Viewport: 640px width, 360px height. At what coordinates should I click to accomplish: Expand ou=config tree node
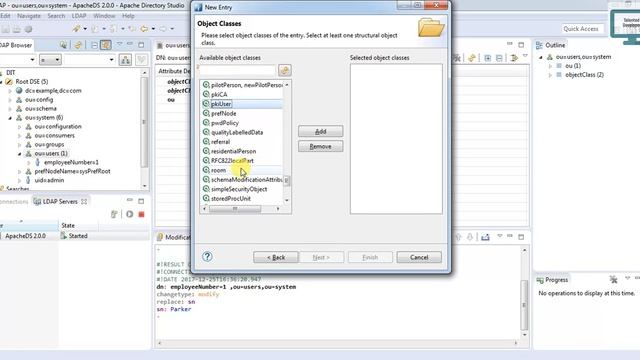pos(10,100)
